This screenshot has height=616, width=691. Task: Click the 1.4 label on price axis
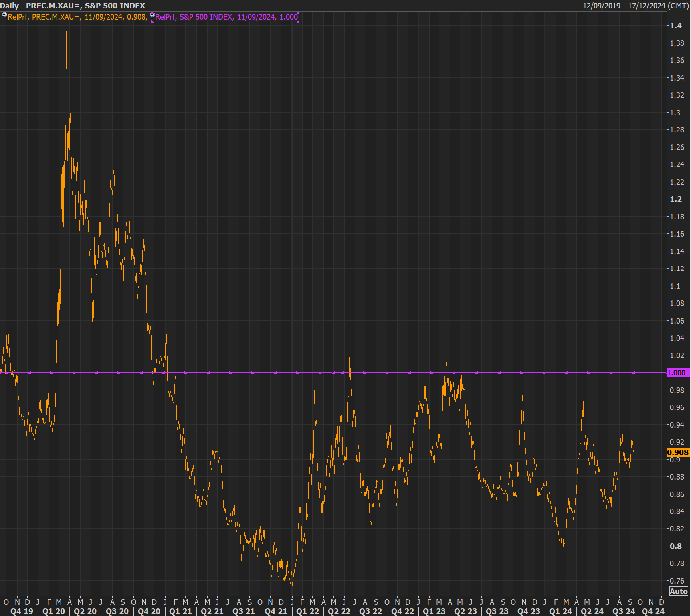pyautogui.click(x=676, y=26)
